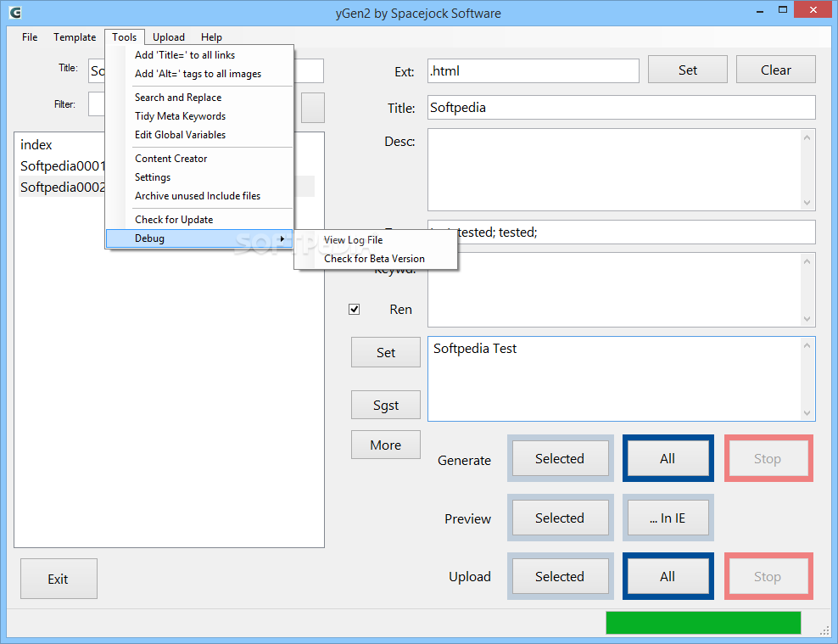Click the Sgst button

point(385,405)
